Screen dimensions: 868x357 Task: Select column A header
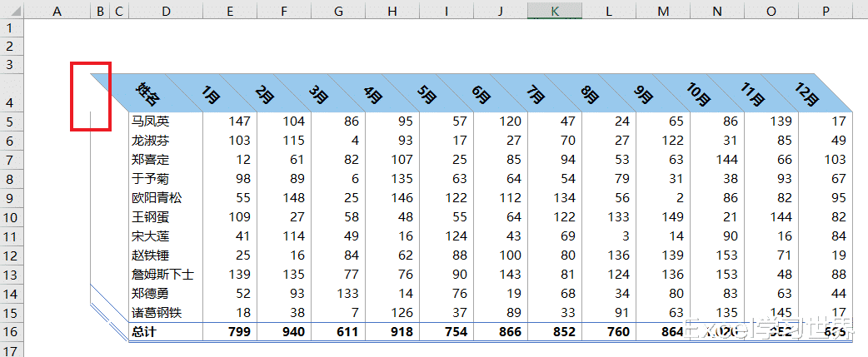[57, 10]
